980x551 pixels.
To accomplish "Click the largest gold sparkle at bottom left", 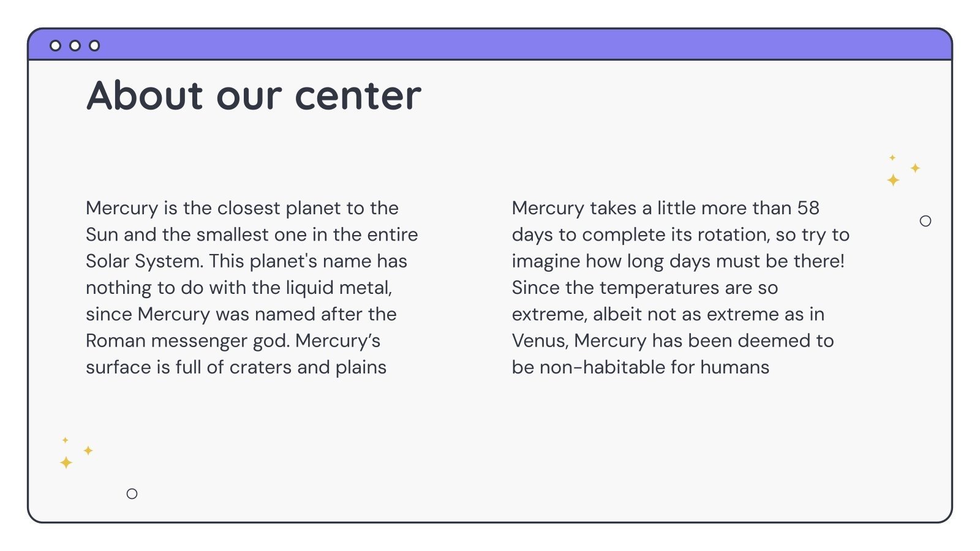I will click(x=66, y=462).
